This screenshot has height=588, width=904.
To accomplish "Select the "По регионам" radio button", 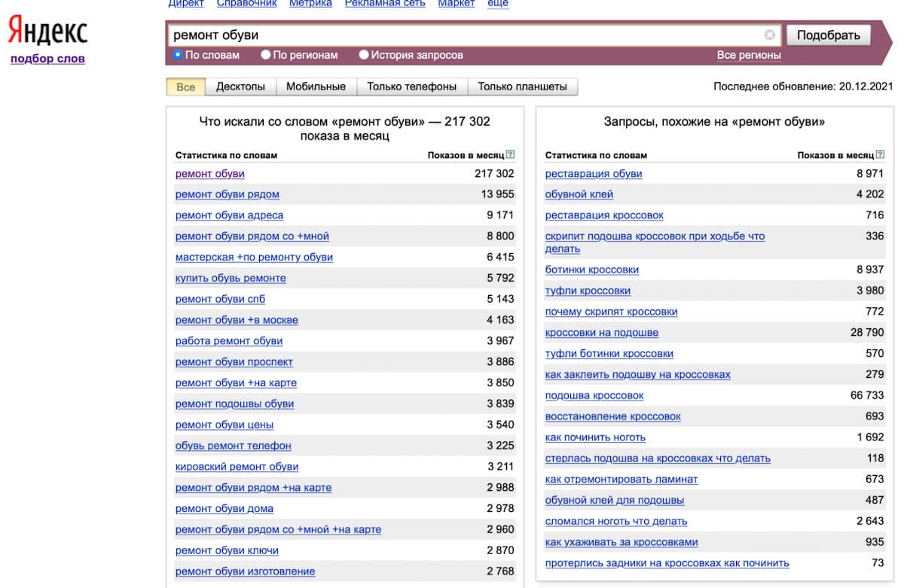I will [x=266, y=55].
